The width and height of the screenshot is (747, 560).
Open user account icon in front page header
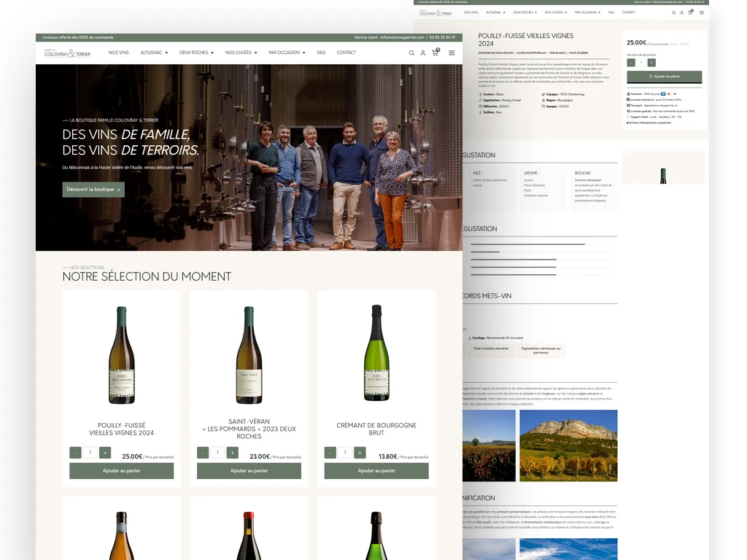click(x=423, y=52)
